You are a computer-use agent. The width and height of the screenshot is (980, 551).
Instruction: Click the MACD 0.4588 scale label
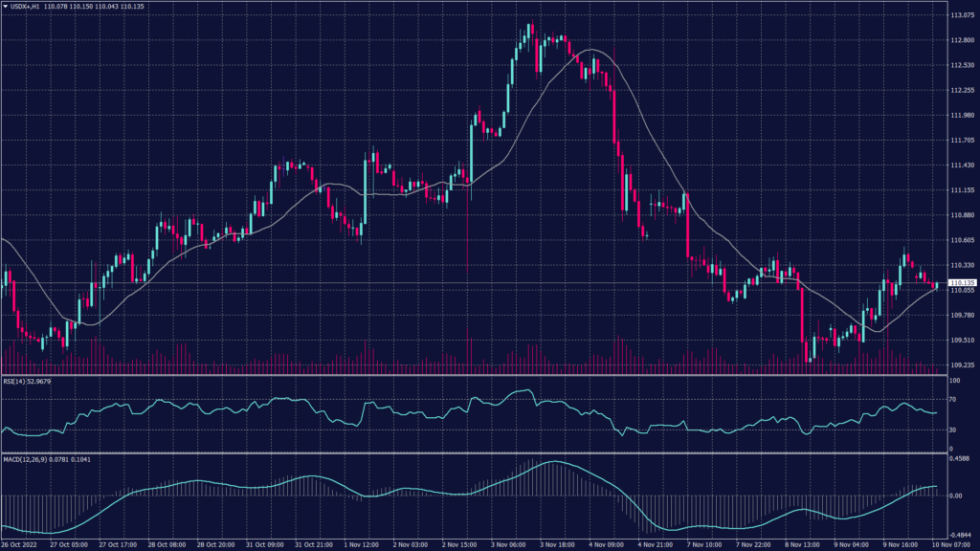pyautogui.click(x=960, y=458)
